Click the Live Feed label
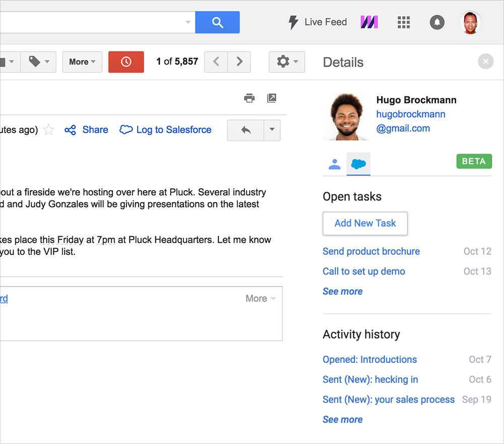Screen dimensions: 504x444 tap(326, 22)
